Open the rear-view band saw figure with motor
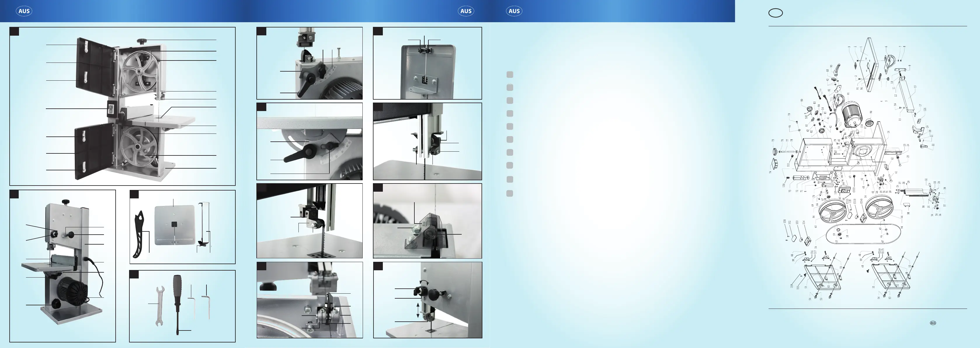The image size is (980, 348). [x=62, y=266]
